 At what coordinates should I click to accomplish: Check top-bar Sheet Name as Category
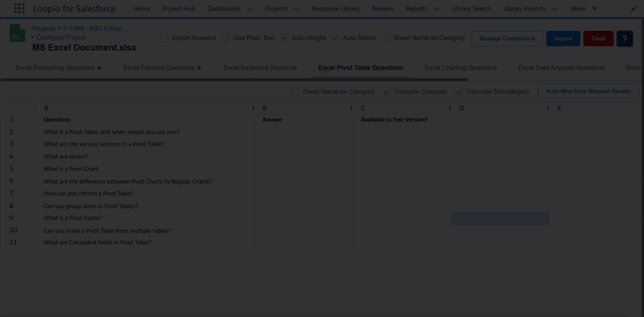click(x=385, y=38)
